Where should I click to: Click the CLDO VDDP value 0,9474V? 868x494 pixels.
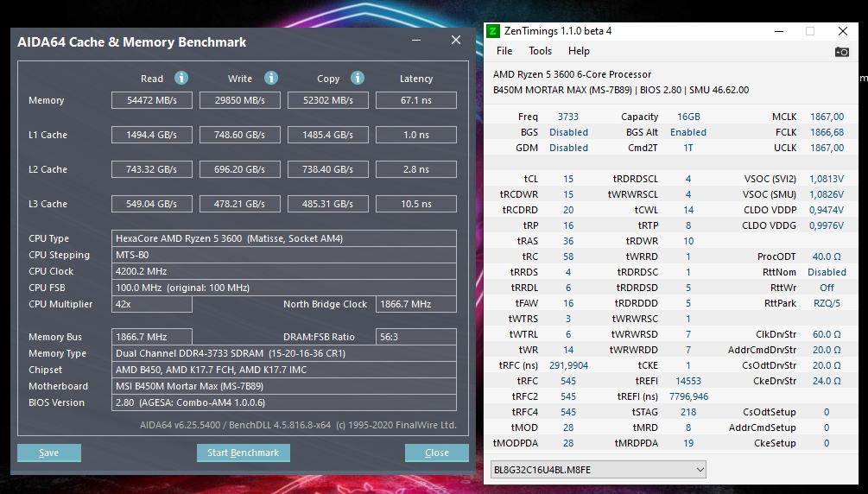click(827, 210)
